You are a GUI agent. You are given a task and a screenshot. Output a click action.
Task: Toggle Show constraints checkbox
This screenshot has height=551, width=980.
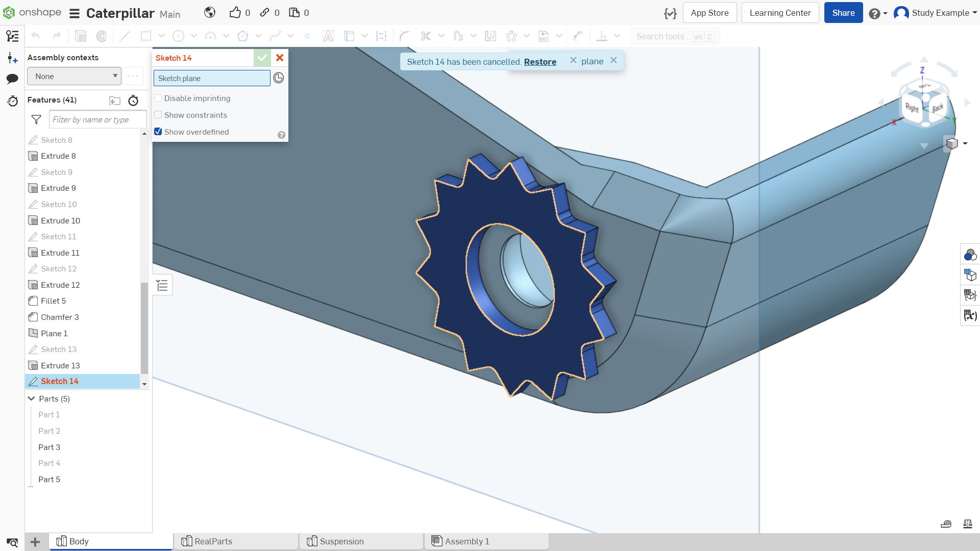pos(158,115)
